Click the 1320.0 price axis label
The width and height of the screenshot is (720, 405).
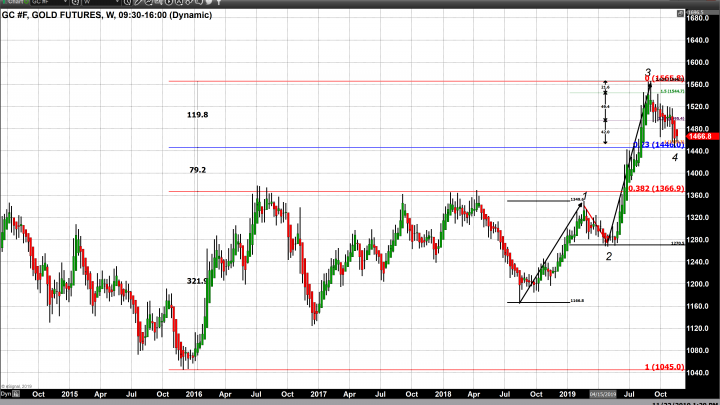point(698,218)
